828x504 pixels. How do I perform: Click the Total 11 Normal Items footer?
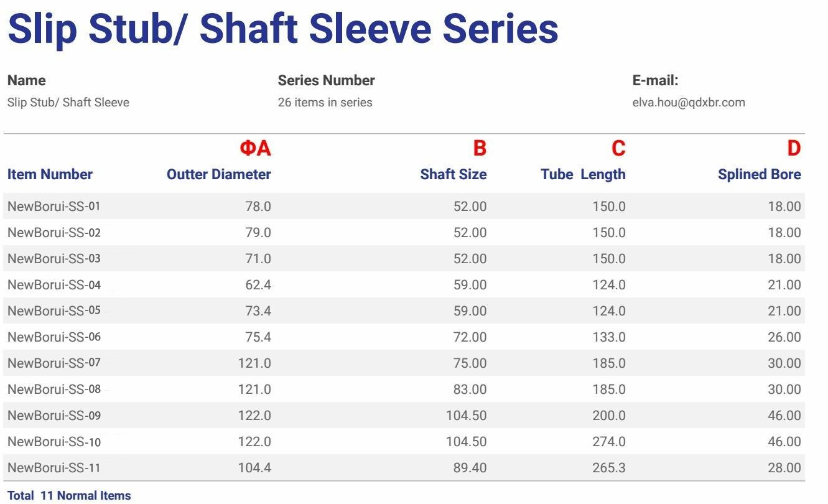click(69, 496)
